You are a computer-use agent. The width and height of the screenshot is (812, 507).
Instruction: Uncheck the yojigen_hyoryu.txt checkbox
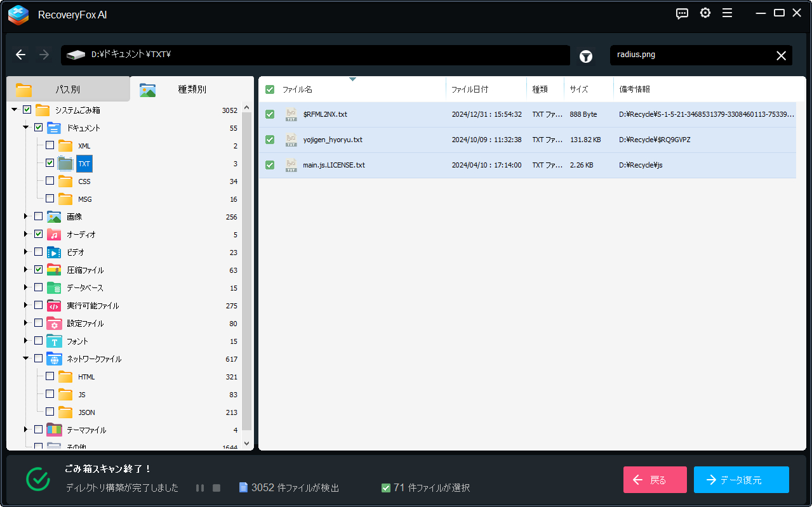pyautogui.click(x=270, y=140)
